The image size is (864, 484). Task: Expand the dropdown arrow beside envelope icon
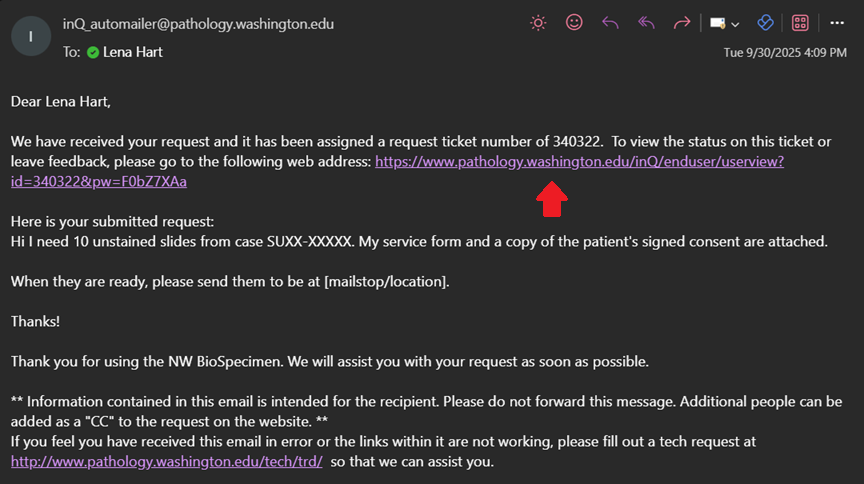735,24
